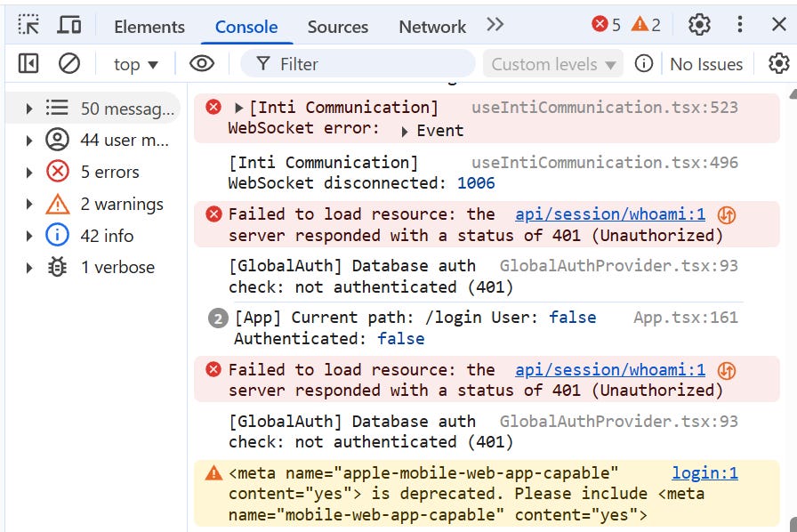
Task: Expand the Event object in WebSocket error
Action: pyautogui.click(x=405, y=132)
